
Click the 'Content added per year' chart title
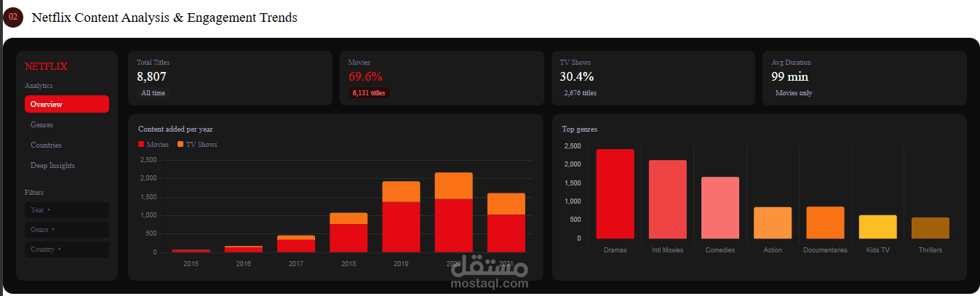pos(175,129)
